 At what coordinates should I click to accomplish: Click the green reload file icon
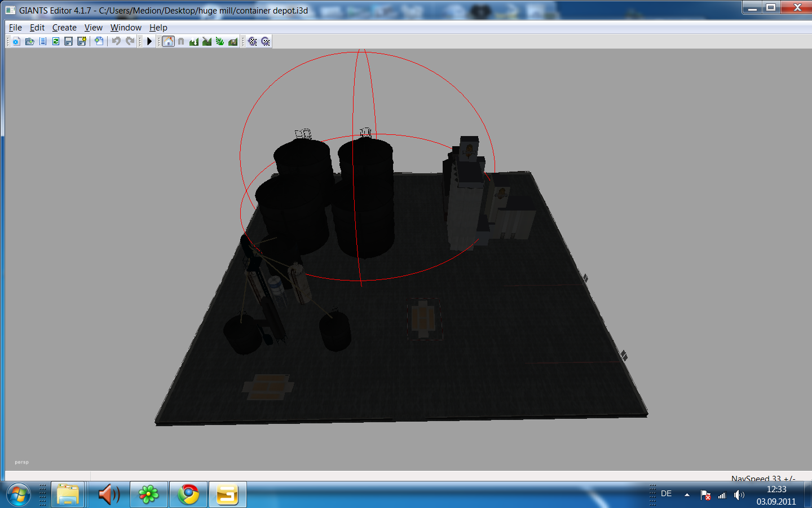click(55, 41)
